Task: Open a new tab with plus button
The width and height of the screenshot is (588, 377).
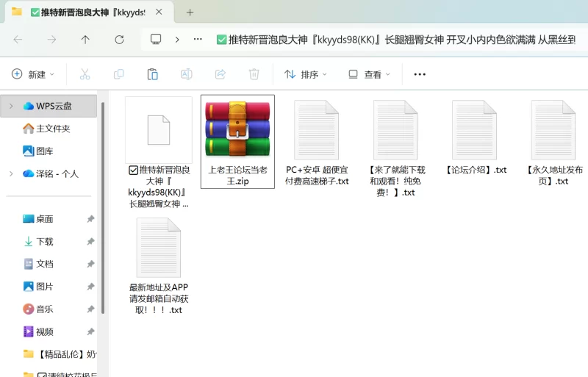Action: [x=190, y=12]
